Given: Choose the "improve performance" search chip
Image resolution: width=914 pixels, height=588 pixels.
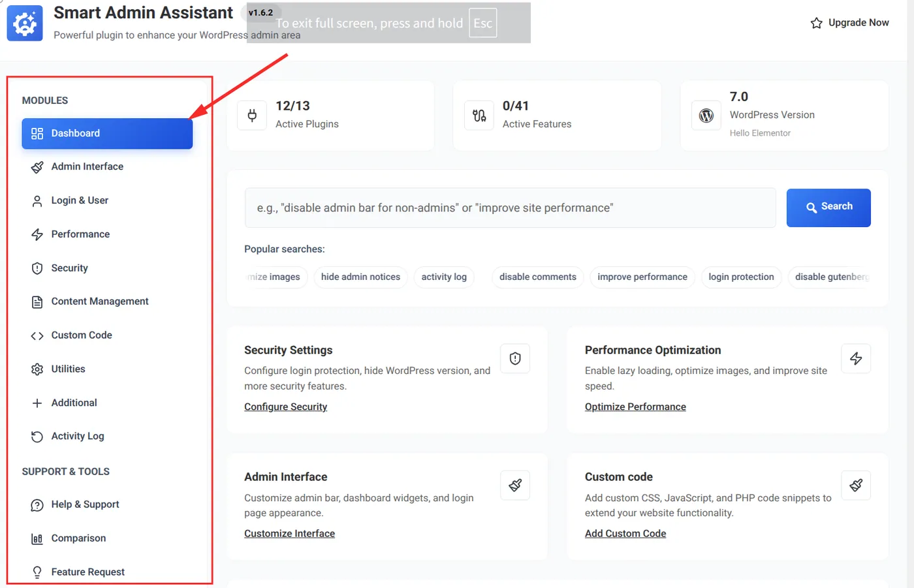Looking at the screenshot, I should [x=642, y=277].
